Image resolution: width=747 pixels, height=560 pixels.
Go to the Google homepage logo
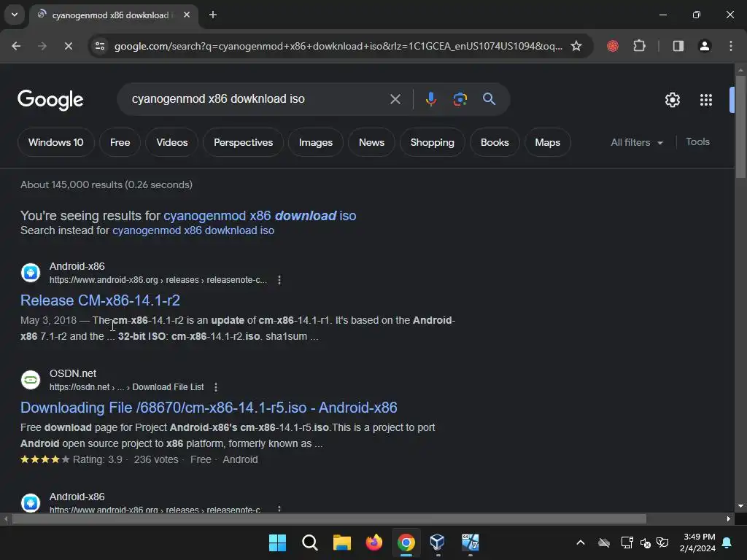coord(50,99)
